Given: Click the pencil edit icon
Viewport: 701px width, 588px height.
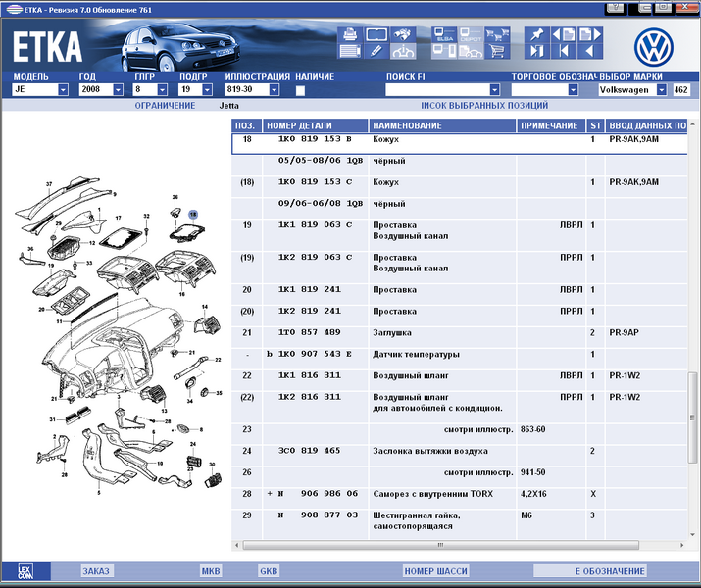Looking at the screenshot, I should pos(376,51).
